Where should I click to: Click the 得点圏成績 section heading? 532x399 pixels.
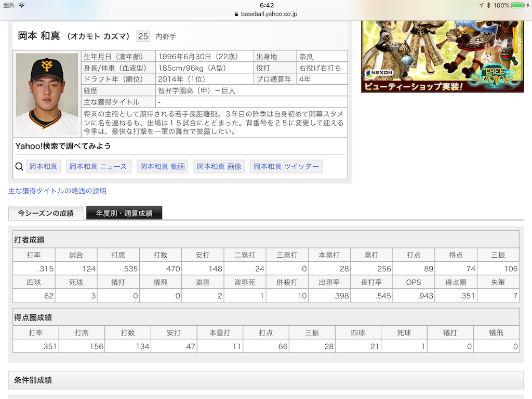[33, 317]
